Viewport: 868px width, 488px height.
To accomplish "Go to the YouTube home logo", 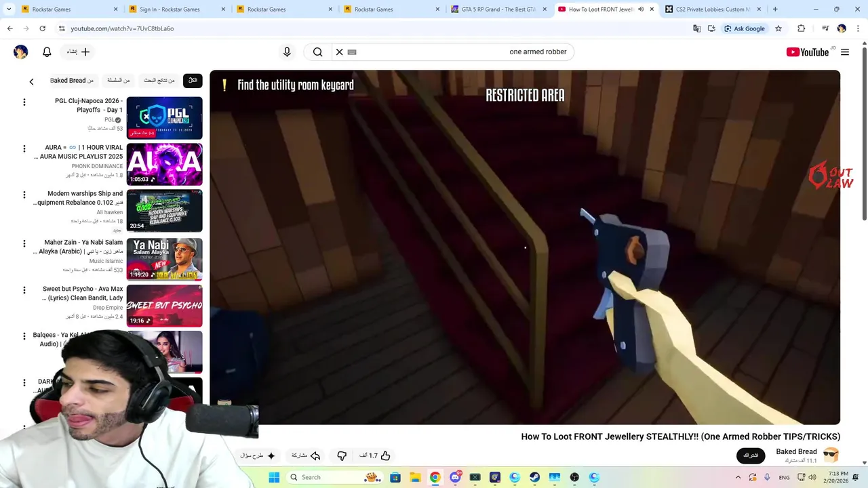I will coord(807,52).
